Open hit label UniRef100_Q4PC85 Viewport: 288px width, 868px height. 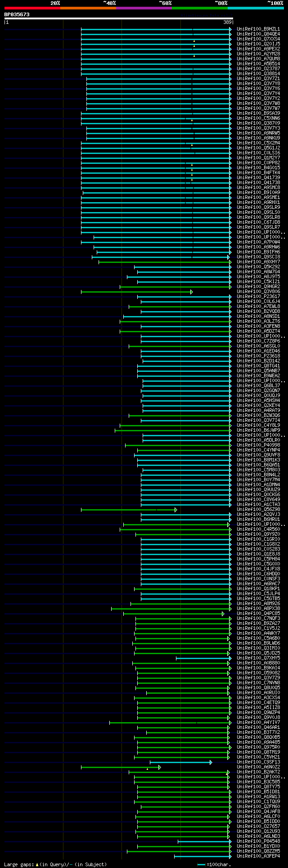click(258, 614)
